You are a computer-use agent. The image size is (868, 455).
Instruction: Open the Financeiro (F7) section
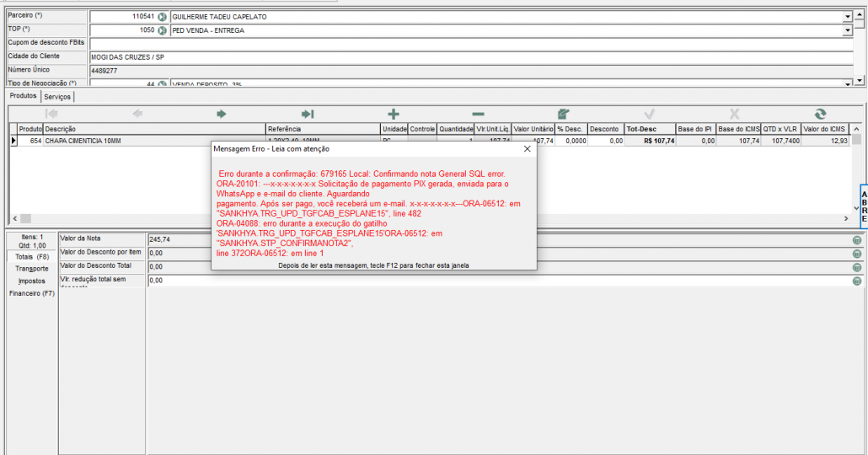31,293
